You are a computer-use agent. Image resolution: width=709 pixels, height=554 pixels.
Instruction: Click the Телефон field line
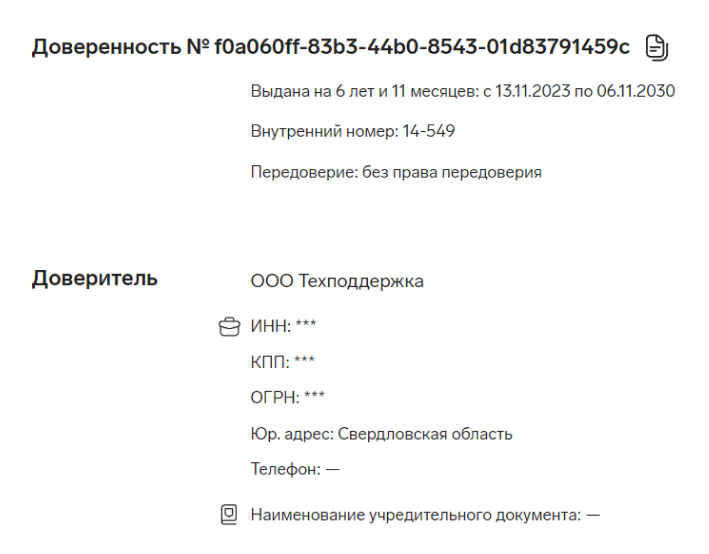click(x=295, y=469)
